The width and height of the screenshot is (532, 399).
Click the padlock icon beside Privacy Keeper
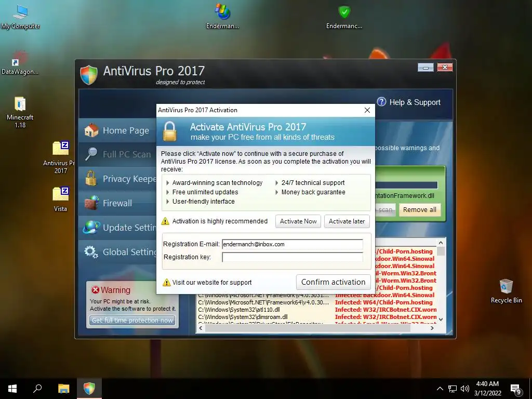[x=90, y=178]
